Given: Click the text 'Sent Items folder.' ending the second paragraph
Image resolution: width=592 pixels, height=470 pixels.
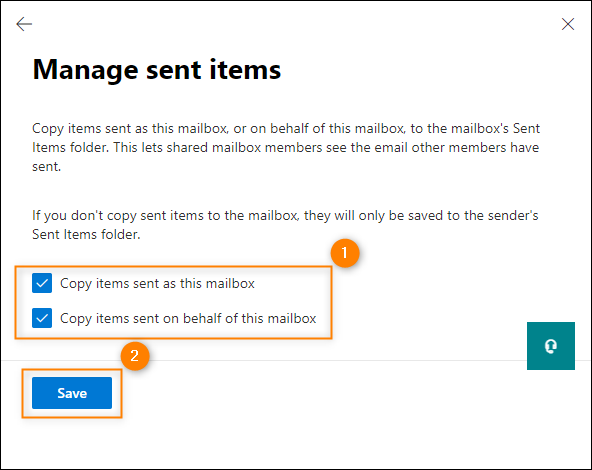Looking at the screenshot, I should point(86,234).
